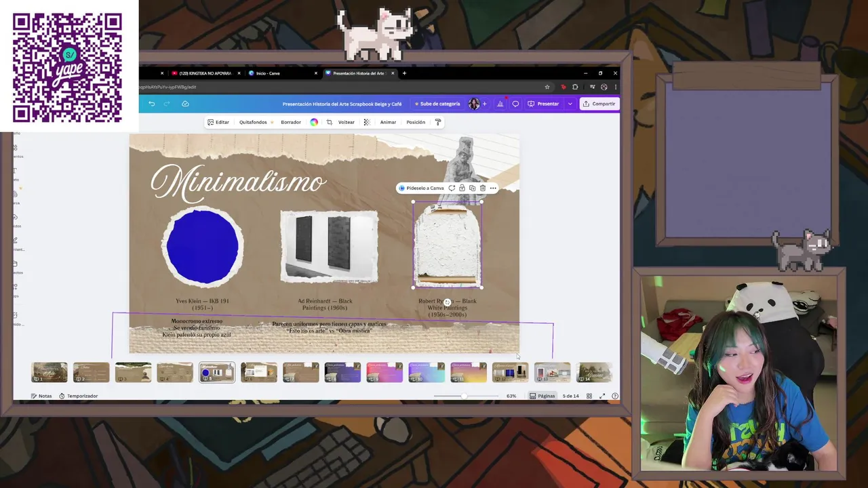
Task: Duplicate the selected element icon
Action: coord(472,188)
